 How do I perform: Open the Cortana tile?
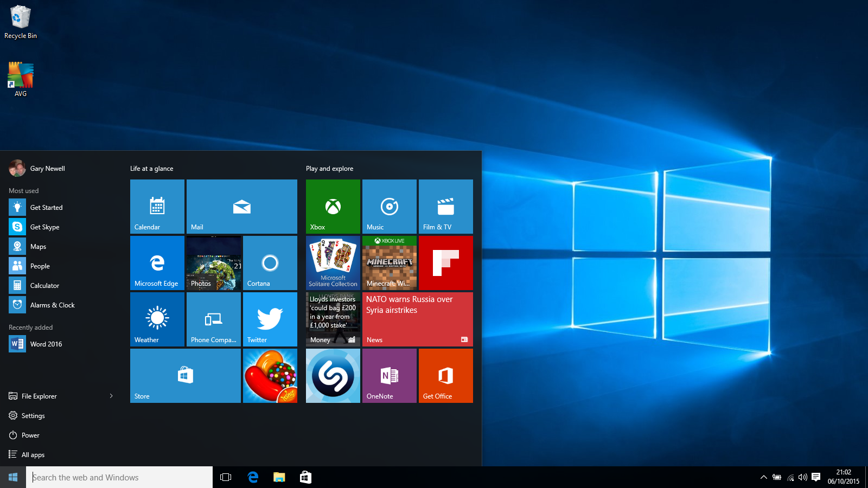click(270, 263)
